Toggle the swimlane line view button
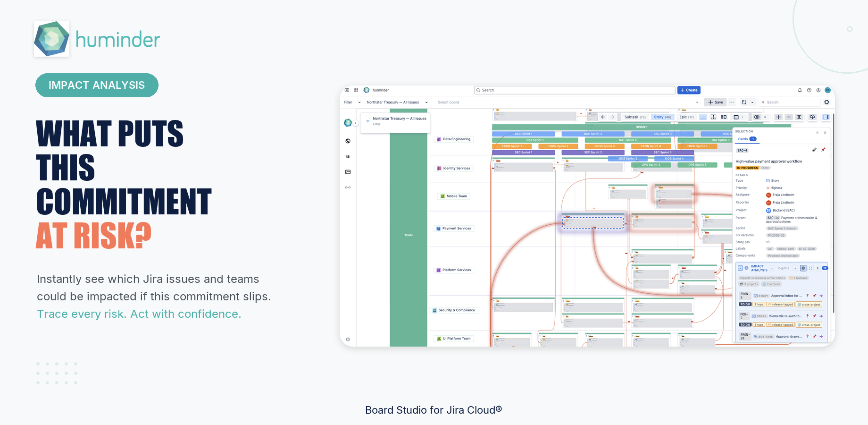The image size is (868, 425). click(703, 117)
